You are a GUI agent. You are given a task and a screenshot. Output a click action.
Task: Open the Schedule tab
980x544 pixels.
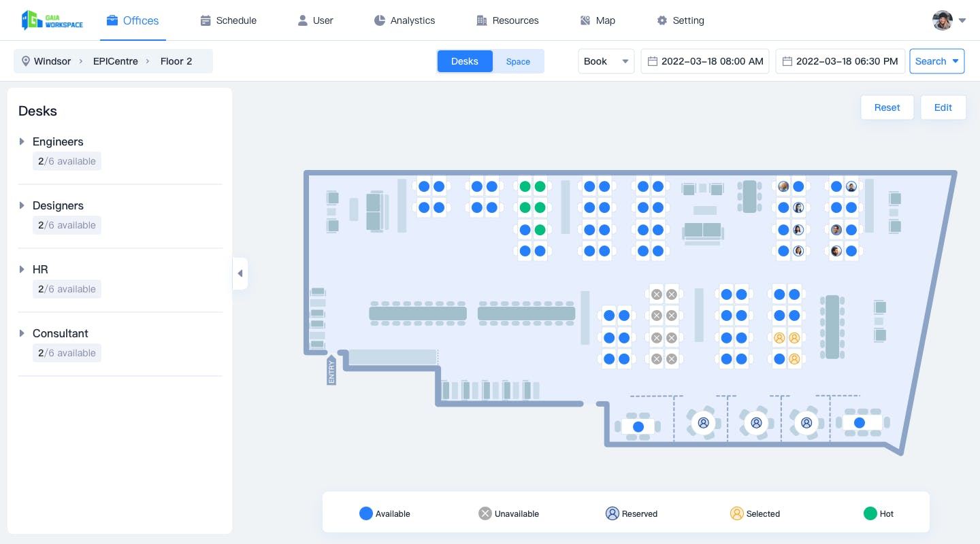click(x=229, y=20)
